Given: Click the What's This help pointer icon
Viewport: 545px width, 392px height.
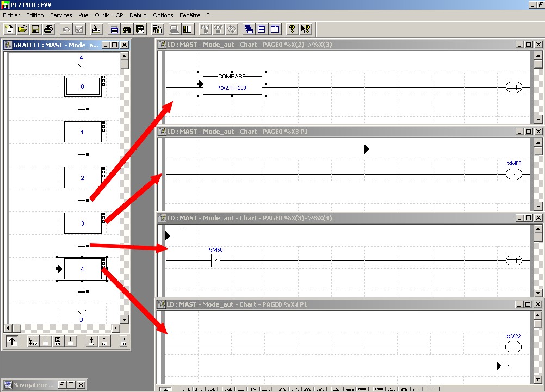Looking at the screenshot, I should click(306, 29).
